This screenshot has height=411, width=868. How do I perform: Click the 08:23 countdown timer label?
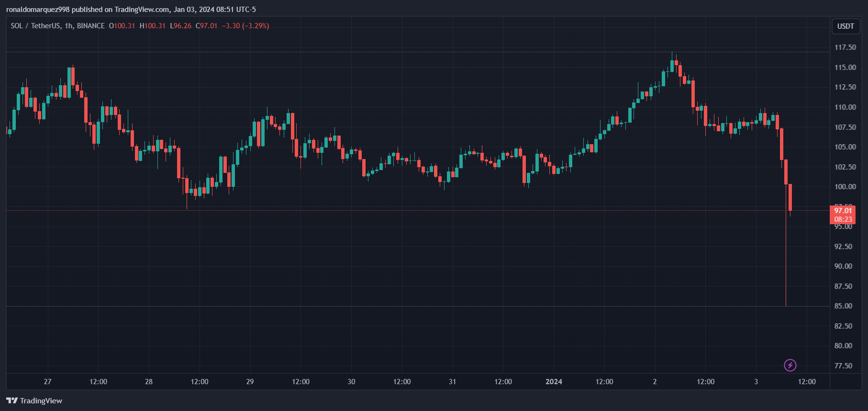[x=843, y=219]
